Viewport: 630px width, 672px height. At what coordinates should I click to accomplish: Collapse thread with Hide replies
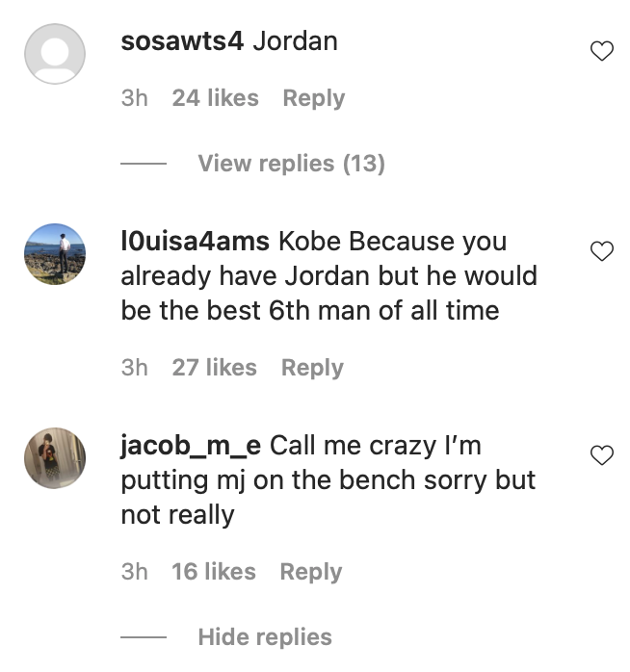coord(264,637)
